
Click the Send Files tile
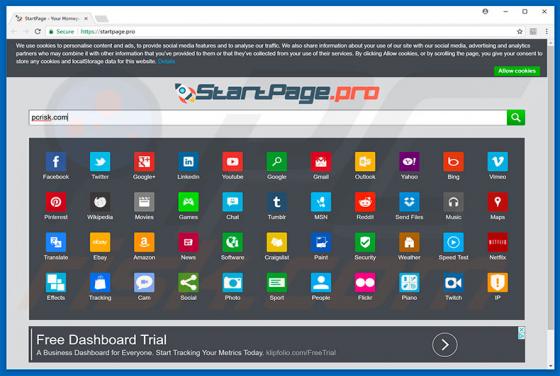[409, 202]
